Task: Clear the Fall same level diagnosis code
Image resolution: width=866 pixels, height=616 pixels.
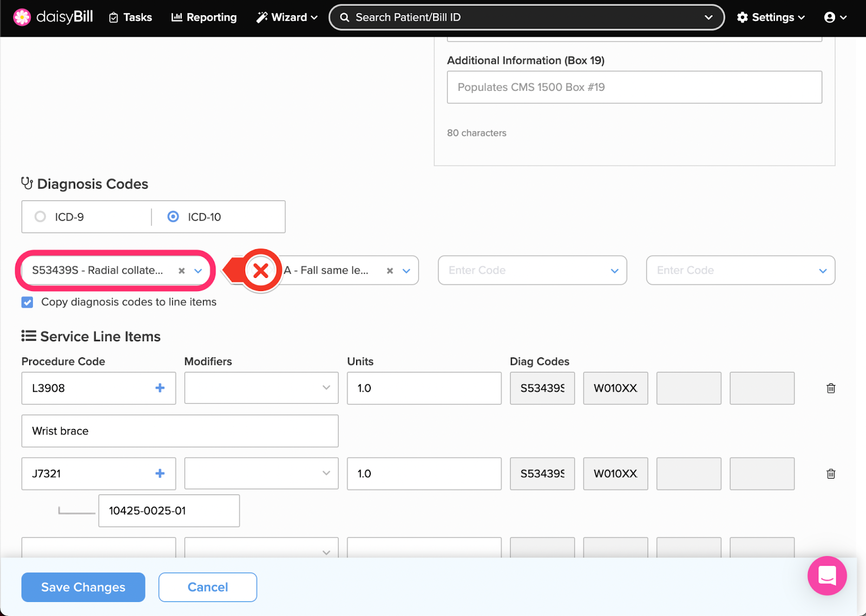Action: click(x=390, y=270)
